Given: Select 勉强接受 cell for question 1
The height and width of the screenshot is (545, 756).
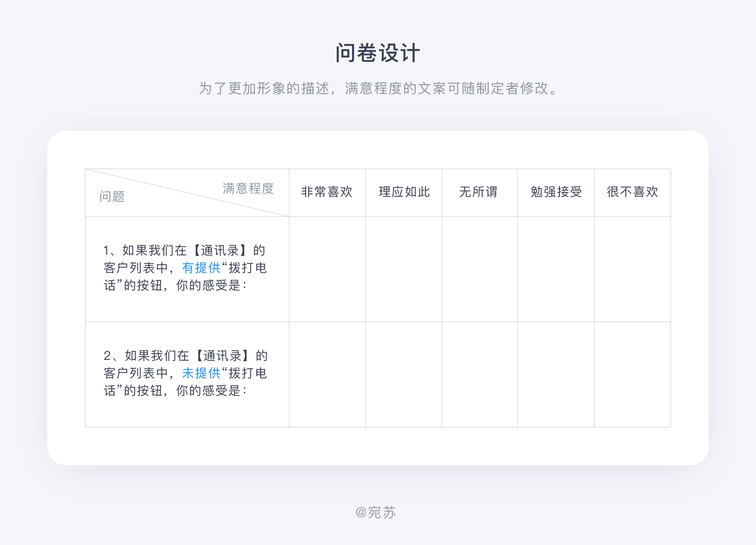Looking at the screenshot, I should pos(556,269).
